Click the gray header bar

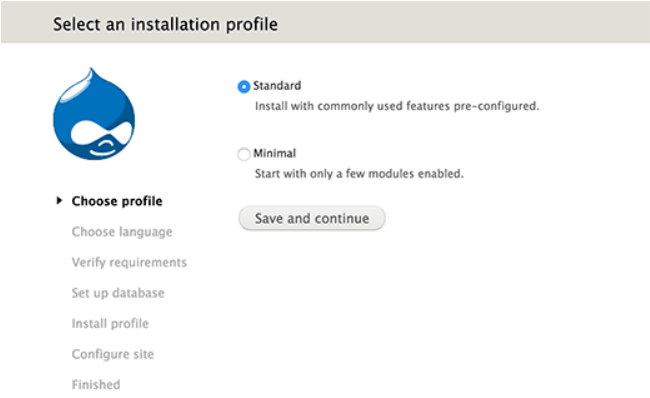[325, 22]
